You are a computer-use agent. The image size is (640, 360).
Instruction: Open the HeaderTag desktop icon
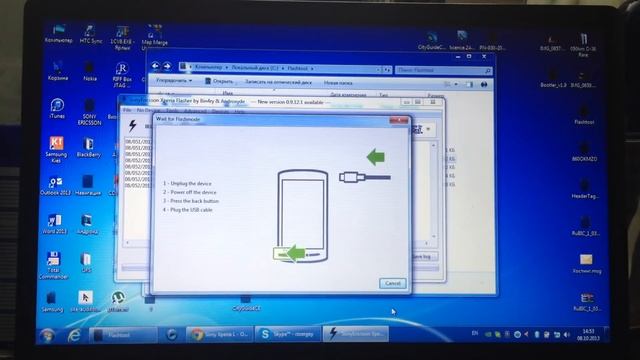point(584,189)
